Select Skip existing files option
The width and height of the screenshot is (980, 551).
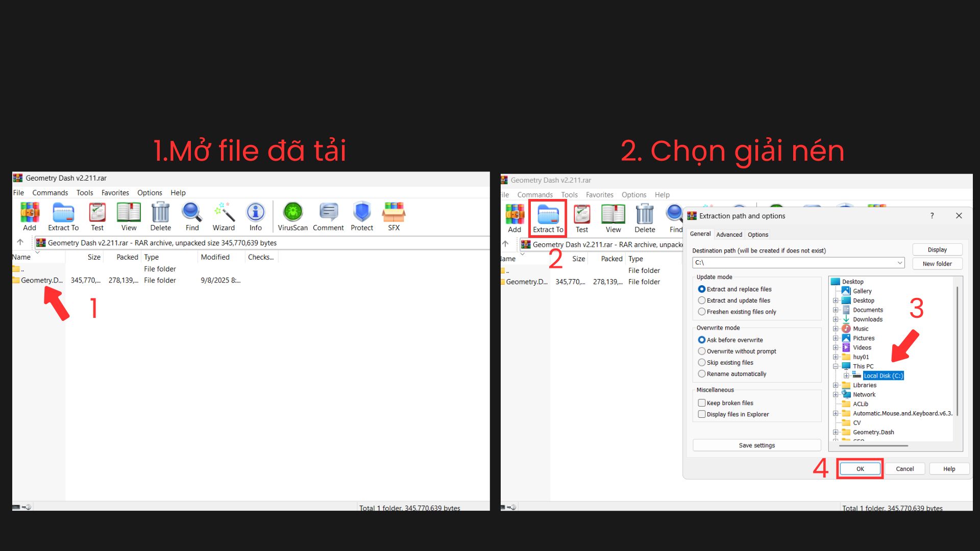tap(725, 362)
